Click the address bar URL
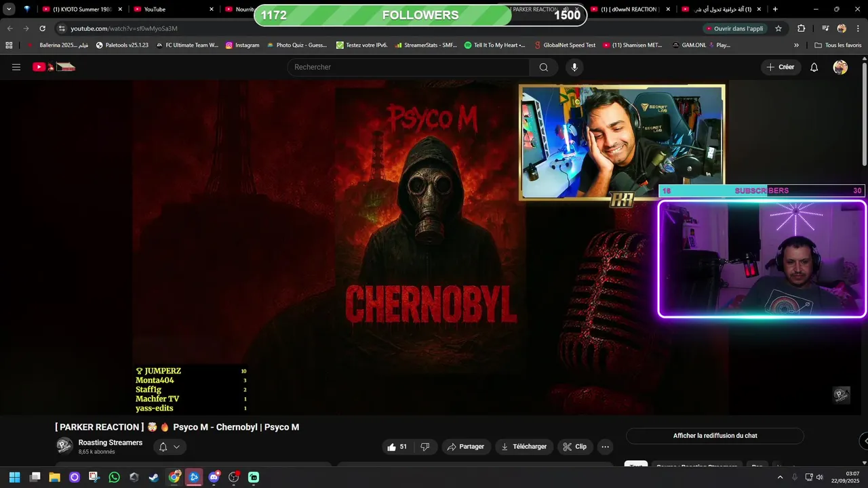868x488 pixels. 124,28
